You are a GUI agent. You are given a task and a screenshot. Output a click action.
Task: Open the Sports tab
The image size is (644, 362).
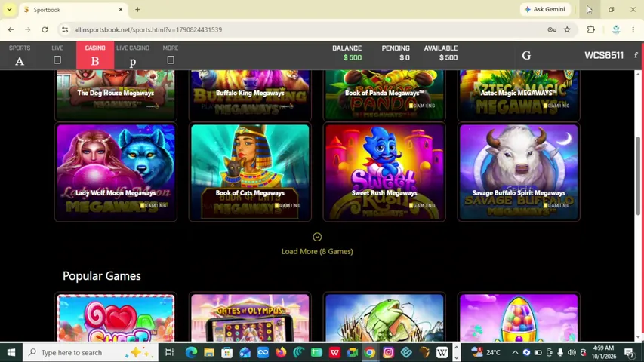(x=20, y=55)
